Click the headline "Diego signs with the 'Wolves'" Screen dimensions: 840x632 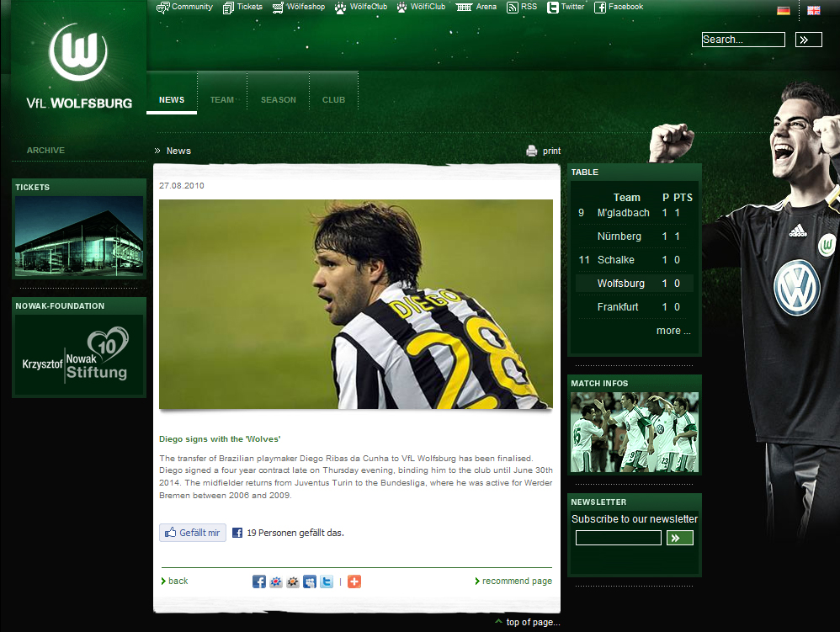coord(220,439)
